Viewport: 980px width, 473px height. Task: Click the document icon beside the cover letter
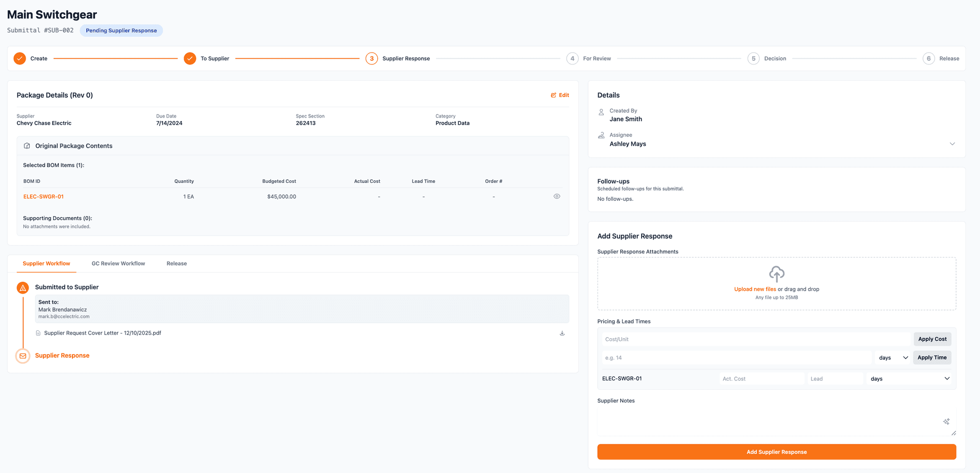click(38, 333)
